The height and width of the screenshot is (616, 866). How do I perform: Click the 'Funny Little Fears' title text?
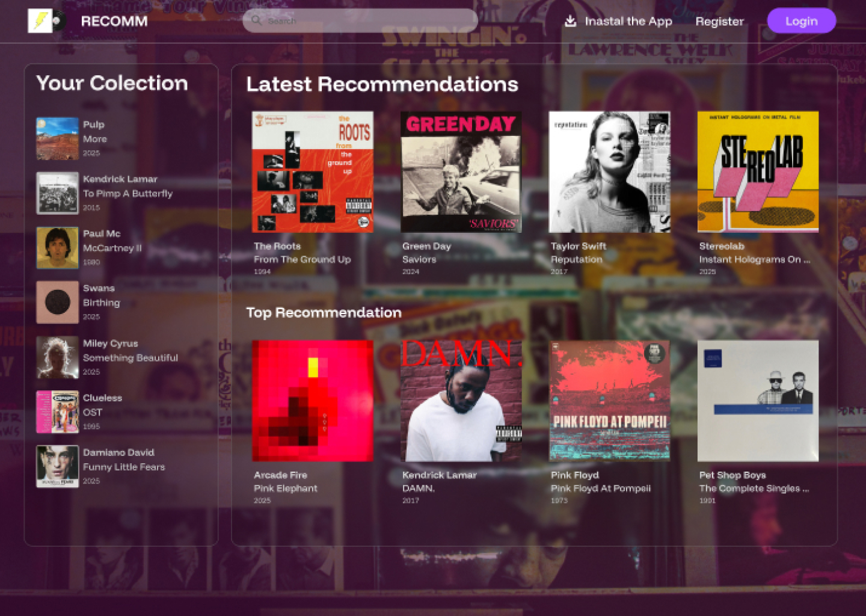[124, 467]
